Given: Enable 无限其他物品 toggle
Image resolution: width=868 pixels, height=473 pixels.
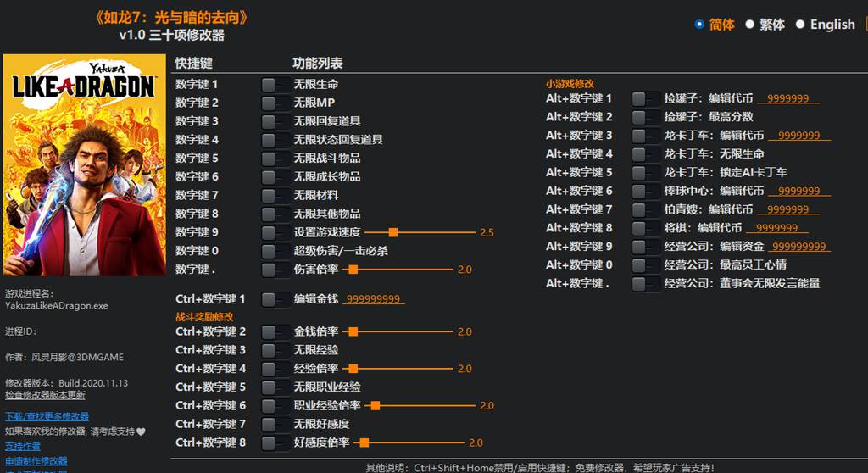Looking at the screenshot, I should pos(275,214).
